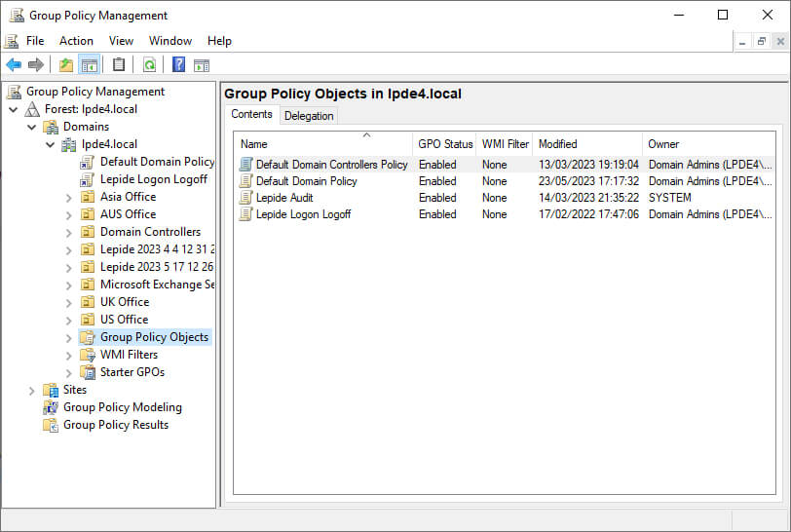Click the Back arrow toolbar icon

pos(14,65)
